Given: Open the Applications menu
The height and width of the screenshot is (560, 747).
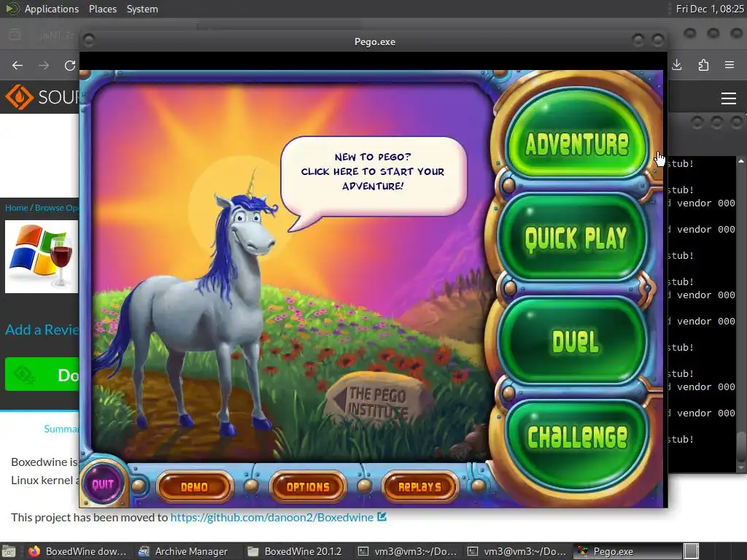Looking at the screenshot, I should tap(52, 9).
